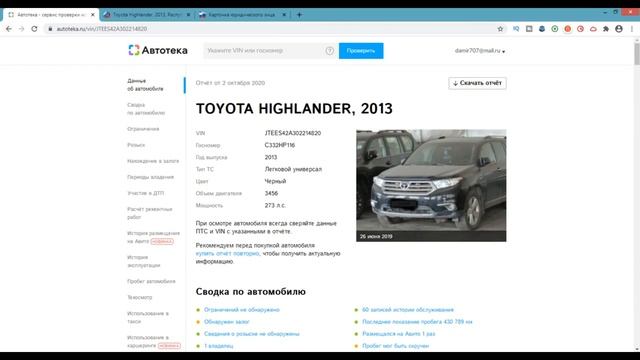The width and height of the screenshot is (640, 360).
Task: Open История размещения на Авито section
Action: pyautogui.click(x=153, y=237)
